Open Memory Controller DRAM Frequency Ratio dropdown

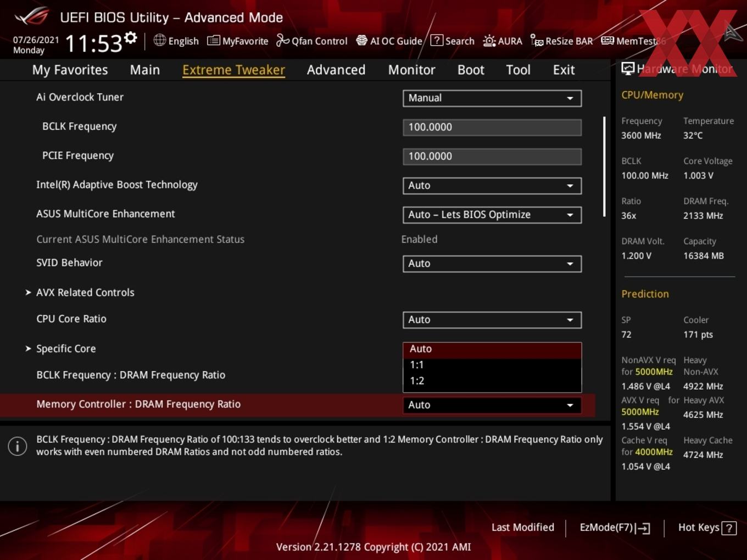click(492, 405)
